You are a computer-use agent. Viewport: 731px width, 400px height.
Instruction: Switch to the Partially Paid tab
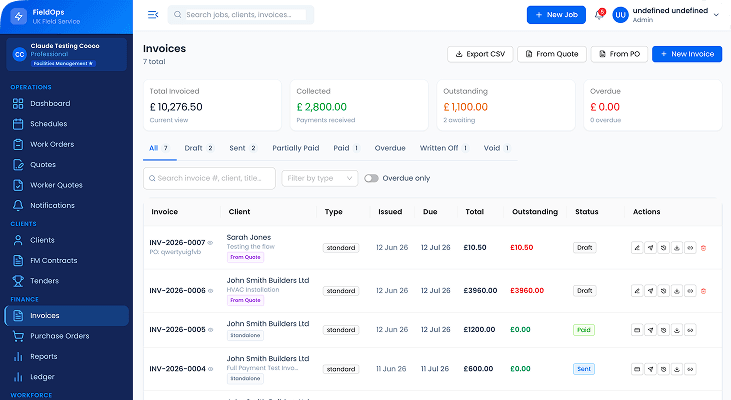pyautogui.click(x=296, y=148)
